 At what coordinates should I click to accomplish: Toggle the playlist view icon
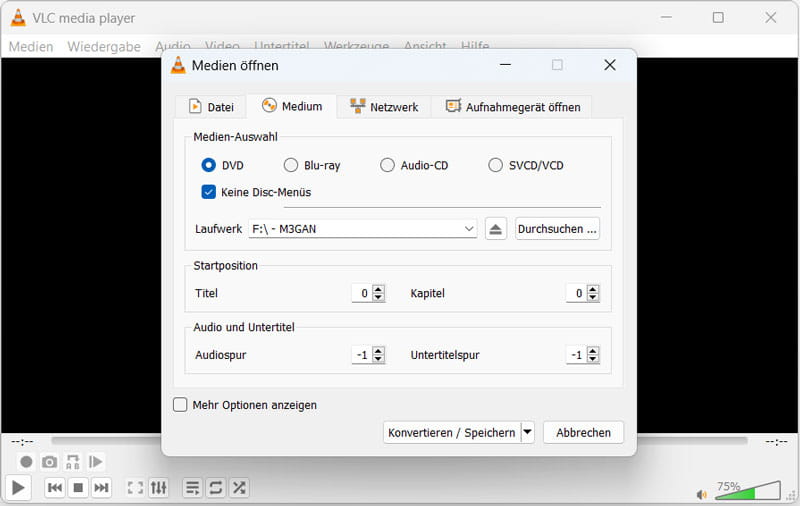pos(192,488)
